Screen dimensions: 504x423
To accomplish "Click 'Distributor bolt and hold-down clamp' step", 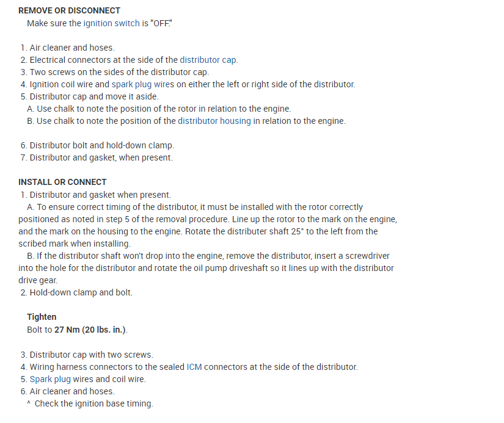I will (x=101, y=145).
